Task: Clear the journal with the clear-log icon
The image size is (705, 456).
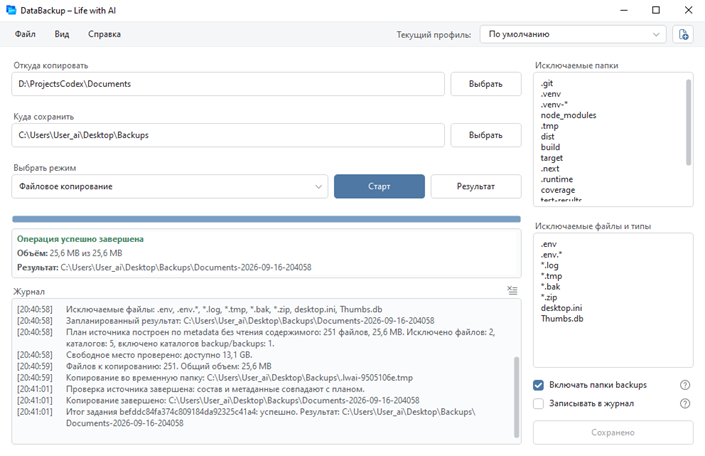Action: [x=512, y=290]
